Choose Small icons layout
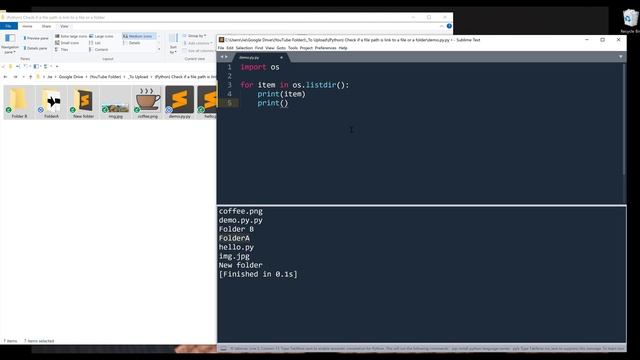The image size is (640, 360). (67, 43)
